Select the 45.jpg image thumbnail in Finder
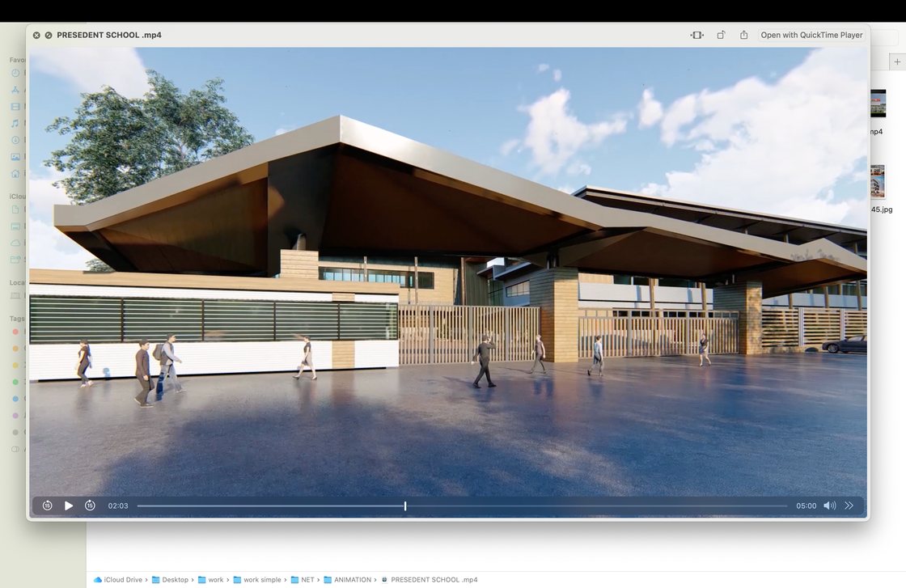Image resolution: width=906 pixels, height=588 pixels. click(x=878, y=181)
